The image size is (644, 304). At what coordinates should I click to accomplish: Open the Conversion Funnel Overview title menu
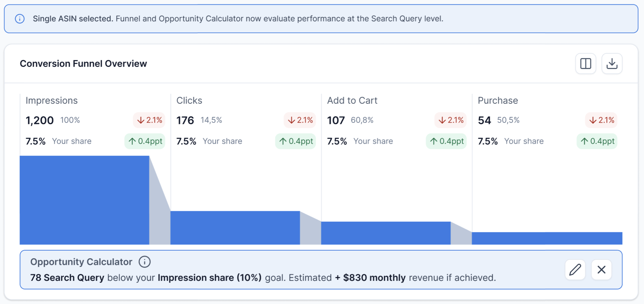tap(83, 64)
